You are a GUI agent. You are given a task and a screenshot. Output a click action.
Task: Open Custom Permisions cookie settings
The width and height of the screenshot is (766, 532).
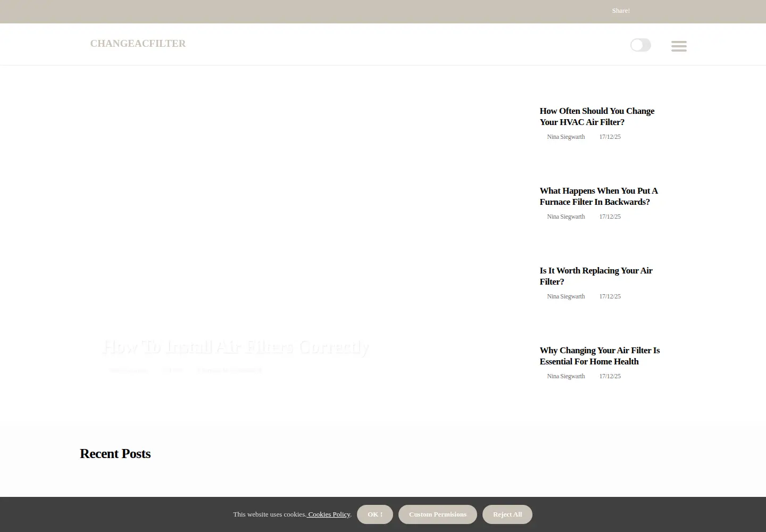tap(438, 514)
